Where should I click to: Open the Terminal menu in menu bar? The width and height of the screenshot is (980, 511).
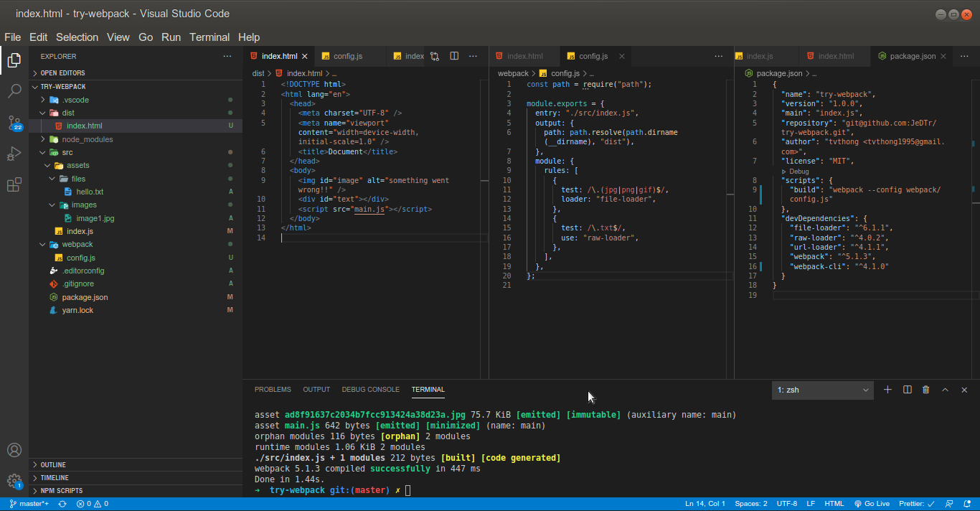(209, 37)
